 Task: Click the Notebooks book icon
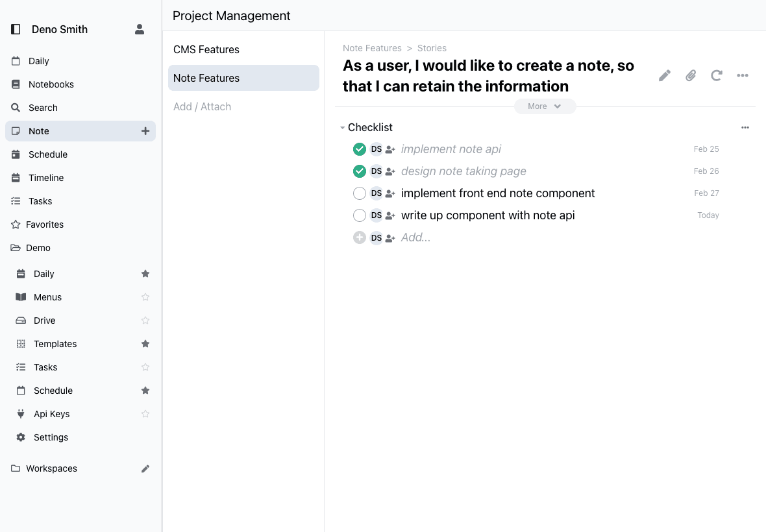[x=16, y=84]
